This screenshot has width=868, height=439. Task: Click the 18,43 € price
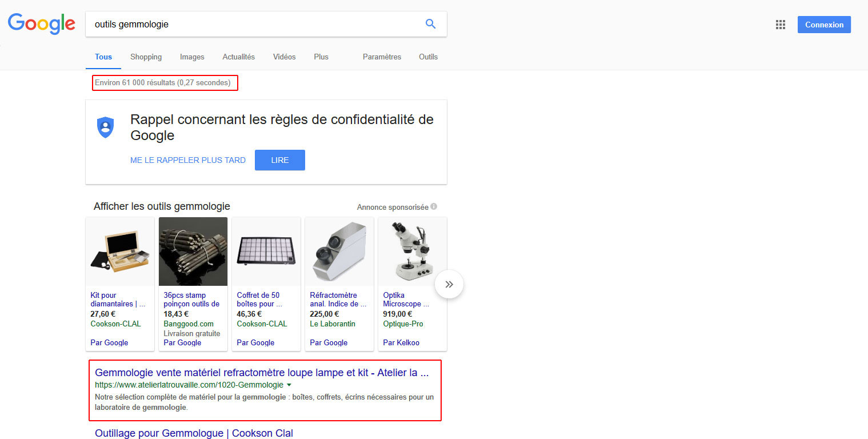[x=176, y=314]
